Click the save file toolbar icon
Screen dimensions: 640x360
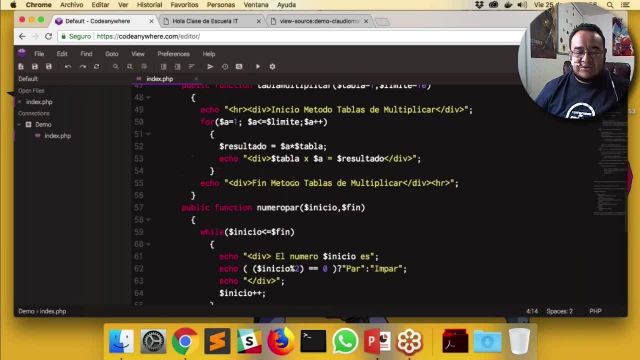coord(35,67)
